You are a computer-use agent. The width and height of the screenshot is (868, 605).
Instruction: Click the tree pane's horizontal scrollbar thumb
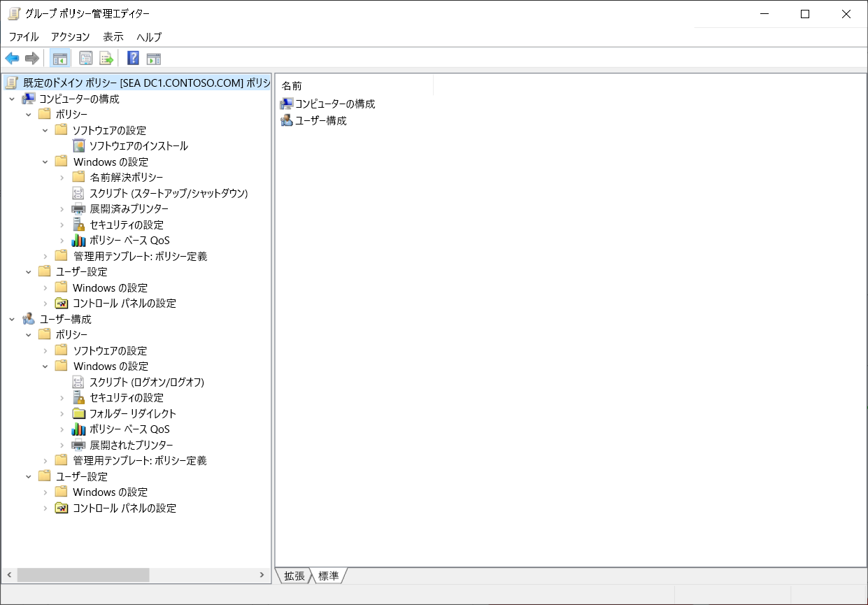83,575
